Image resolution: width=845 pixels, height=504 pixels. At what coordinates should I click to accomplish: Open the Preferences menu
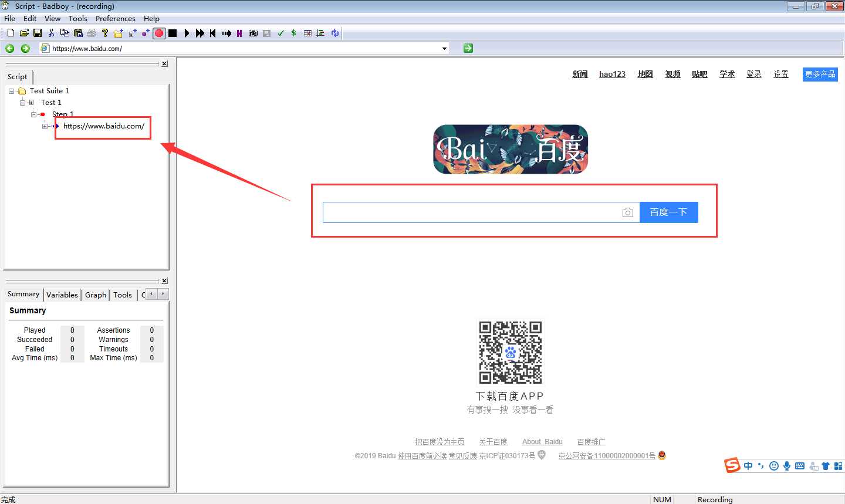pyautogui.click(x=116, y=18)
